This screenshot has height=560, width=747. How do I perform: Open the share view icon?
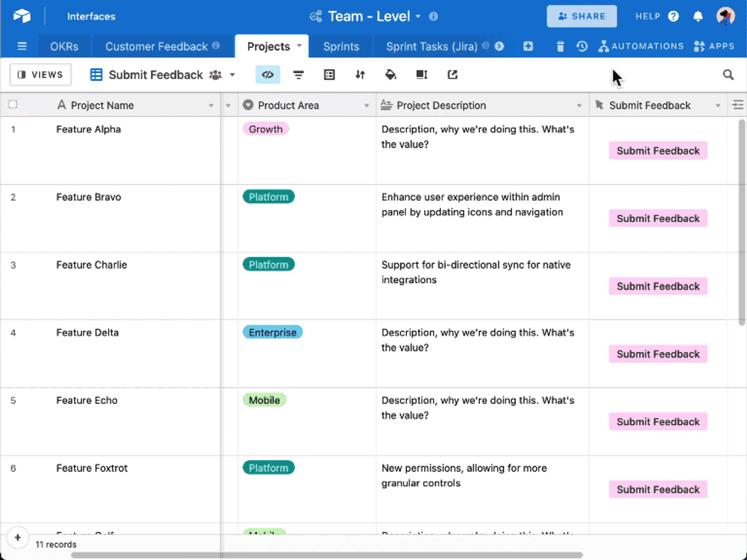click(452, 75)
